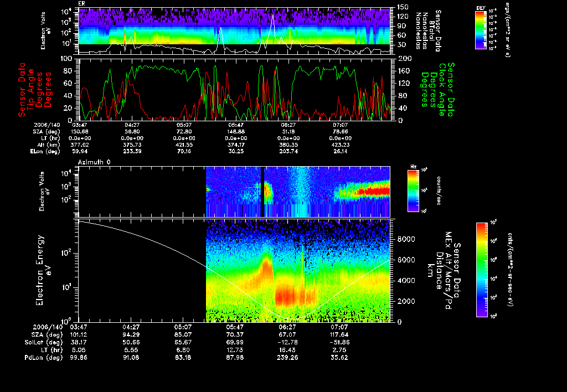Select the 'PdLon (deg)' row label

(x=44, y=358)
